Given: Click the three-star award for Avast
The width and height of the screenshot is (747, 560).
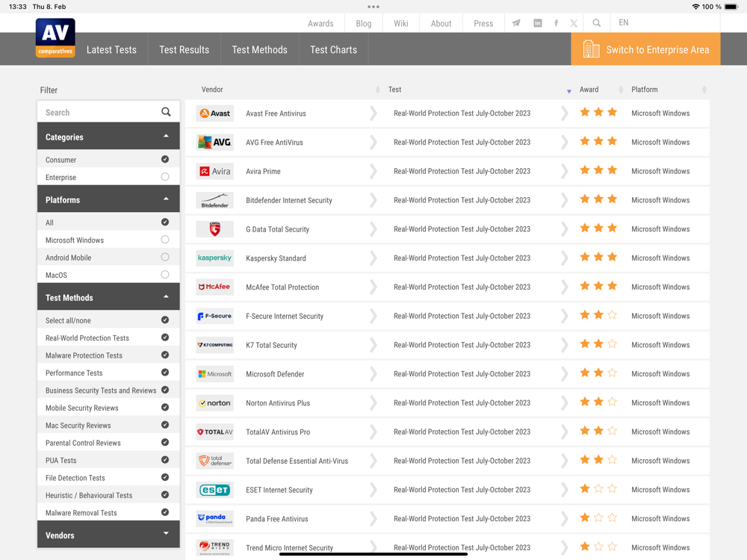Looking at the screenshot, I should [598, 113].
